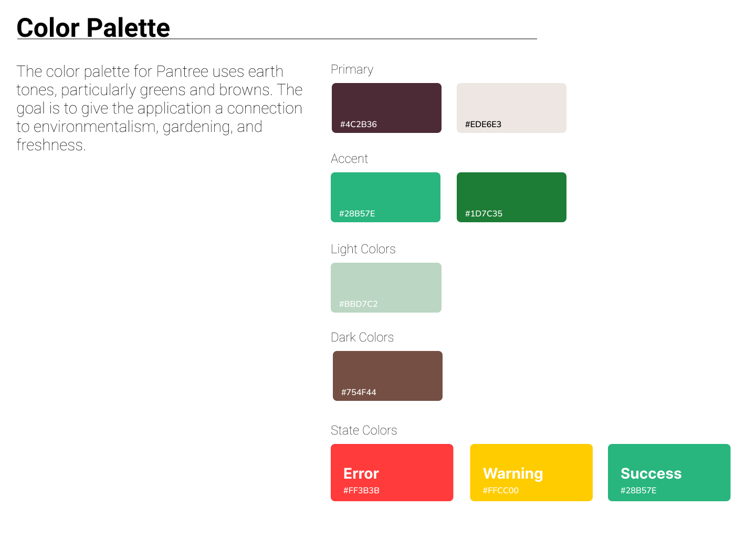Image resolution: width=756 pixels, height=538 pixels.
Task: Click the green Success state swatch
Action: pos(669,472)
